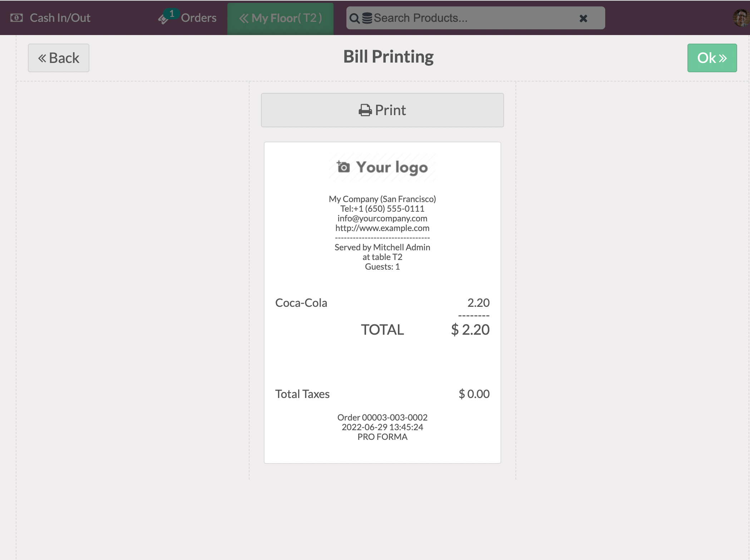This screenshot has width=750, height=560.
Task: Open the user avatar menu
Action: [741, 18]
